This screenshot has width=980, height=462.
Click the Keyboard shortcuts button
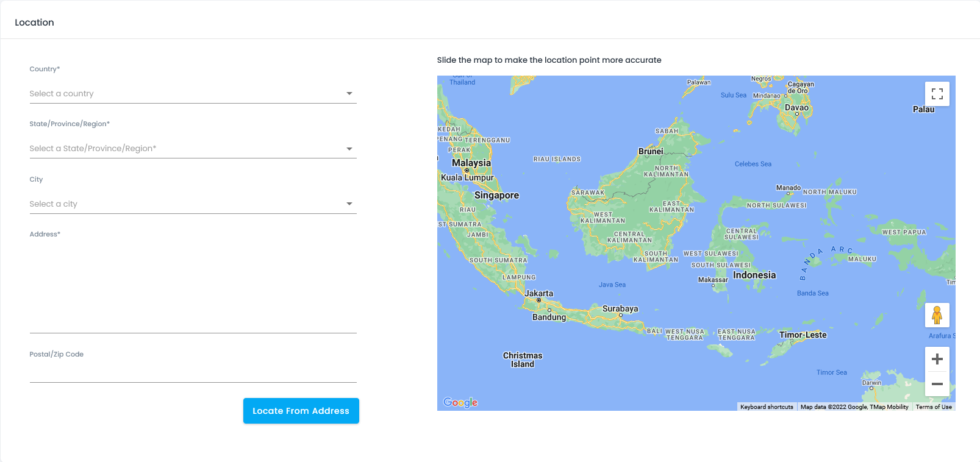pos(767,407)
